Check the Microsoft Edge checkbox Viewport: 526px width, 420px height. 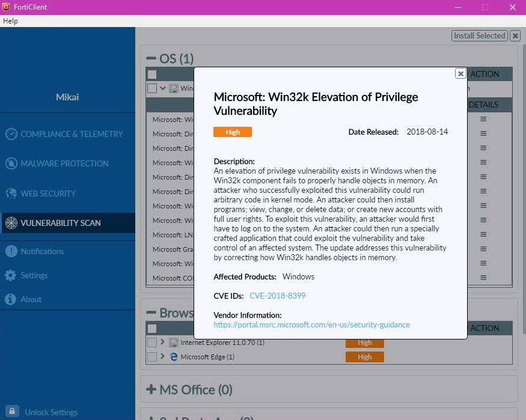[152, 357]
